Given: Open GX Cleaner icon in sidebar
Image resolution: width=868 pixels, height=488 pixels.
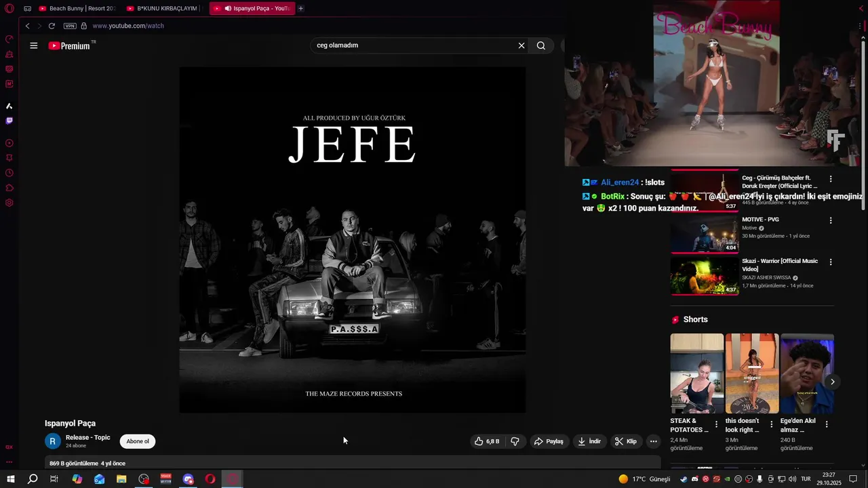Looking at the screenshot, I should pyautogui.click(x=9, y=54).
